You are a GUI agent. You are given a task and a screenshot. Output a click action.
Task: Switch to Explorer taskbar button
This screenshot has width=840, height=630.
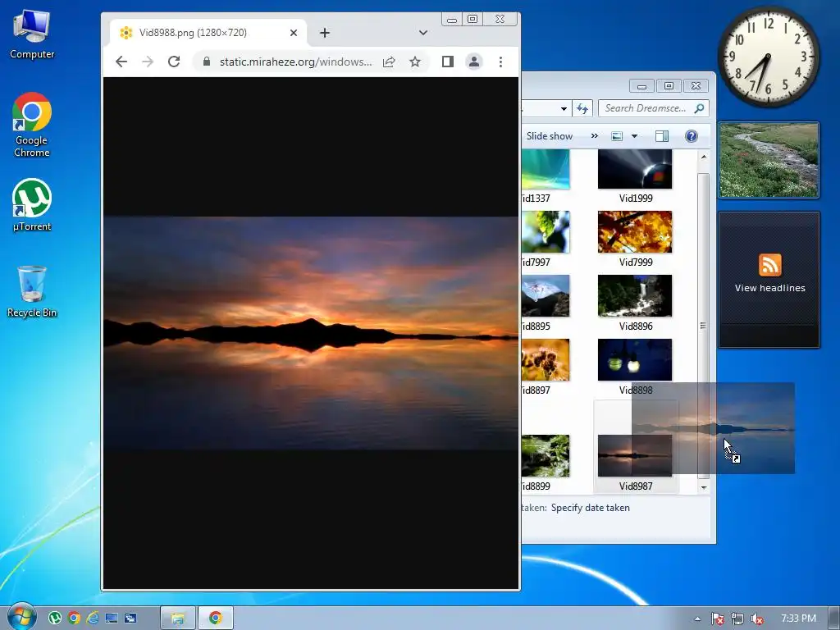(x=178, y=619)
